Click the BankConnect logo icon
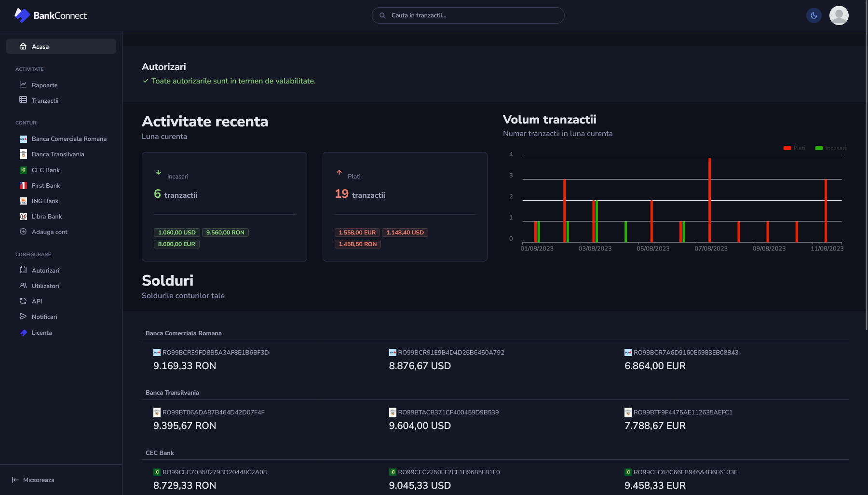Viewport: 868px width, 495px height. coord(22,15)
